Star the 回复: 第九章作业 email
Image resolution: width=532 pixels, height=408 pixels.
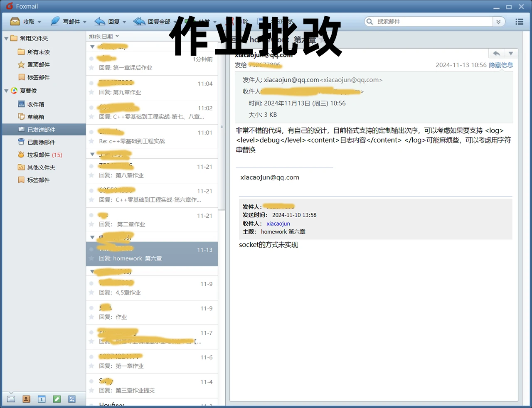pos(91,92)
